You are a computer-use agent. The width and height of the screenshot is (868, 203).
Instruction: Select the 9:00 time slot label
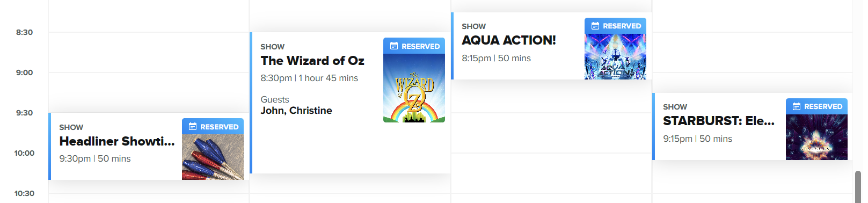(24, 73)
